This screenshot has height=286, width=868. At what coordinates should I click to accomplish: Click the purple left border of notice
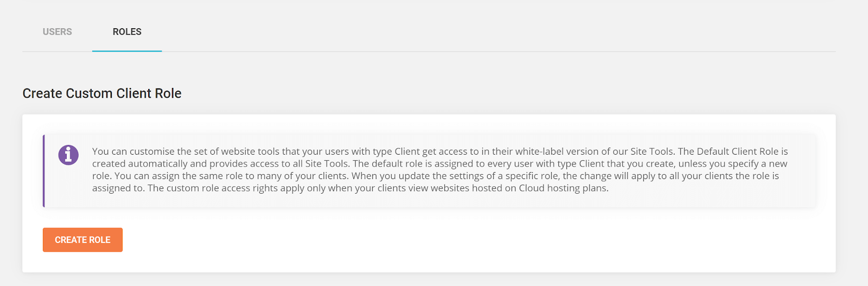tap(44, 171)
